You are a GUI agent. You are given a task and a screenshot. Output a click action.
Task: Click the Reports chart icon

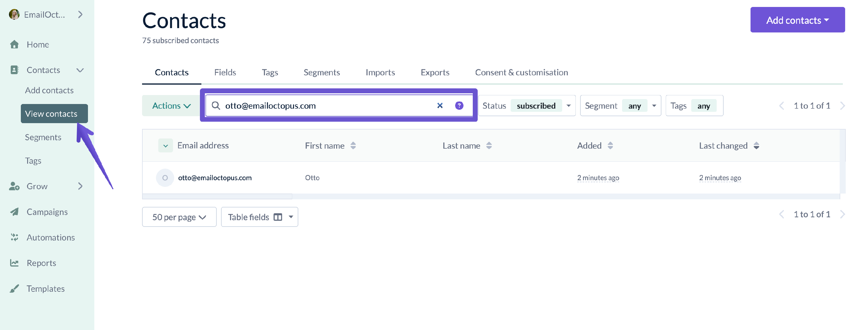[x=14, y=263]
